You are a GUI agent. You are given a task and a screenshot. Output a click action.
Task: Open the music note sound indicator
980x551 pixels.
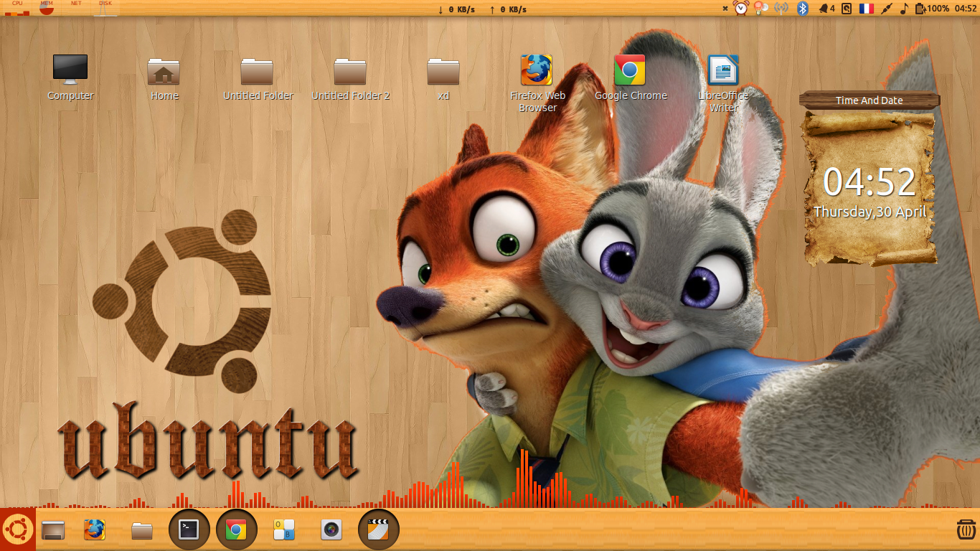pos(904,9)
